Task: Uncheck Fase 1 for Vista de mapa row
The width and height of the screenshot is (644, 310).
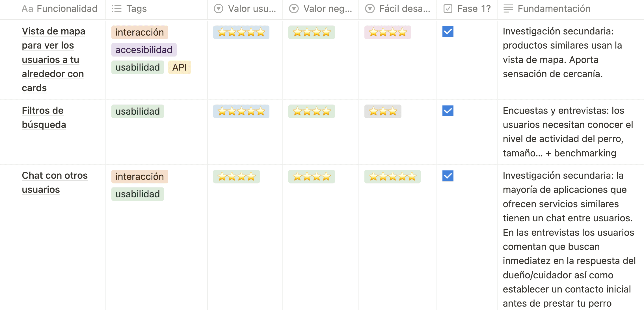Action: click(x=448, y=32)
